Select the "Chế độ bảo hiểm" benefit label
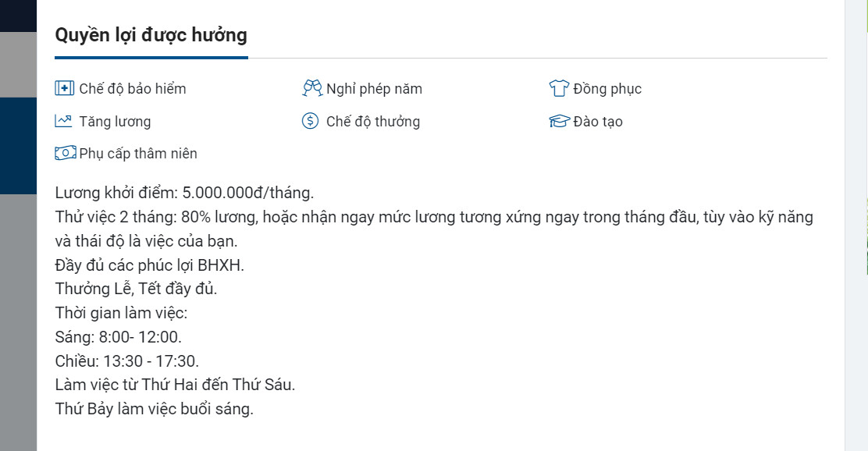Viewport: 868px width, 451px height. [x=133, y=89]
